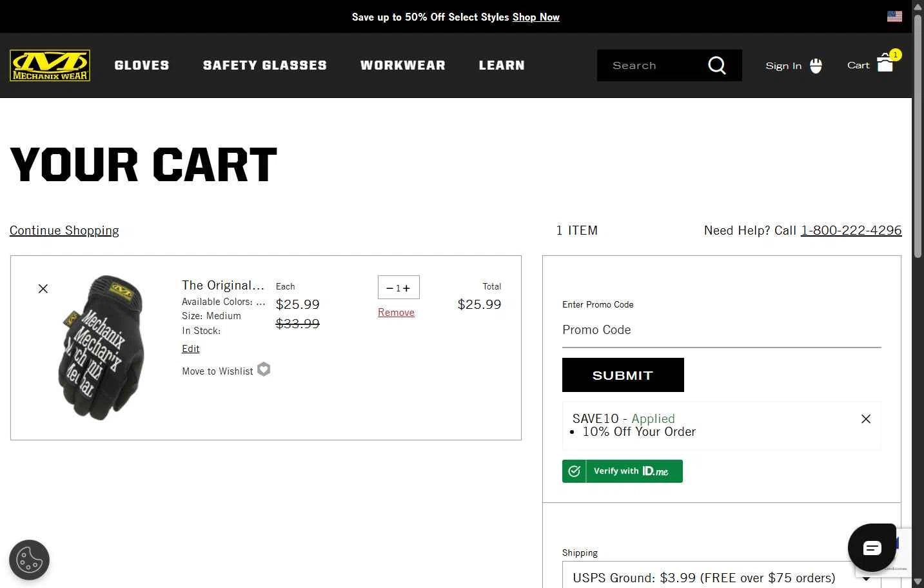
Task: Open the Mechanix Wear logo homepage
Action: coord(50,65)
